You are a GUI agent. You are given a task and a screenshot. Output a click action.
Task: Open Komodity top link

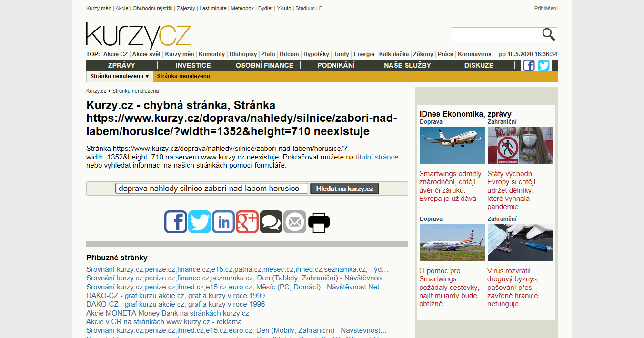pos(211,54)
